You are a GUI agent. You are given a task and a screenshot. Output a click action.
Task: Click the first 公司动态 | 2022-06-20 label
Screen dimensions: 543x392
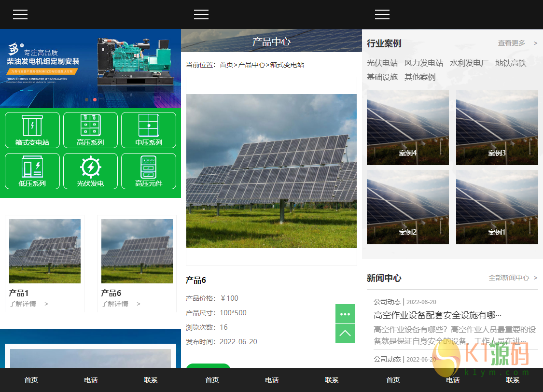pyautogui.click(x=405, y=302)
